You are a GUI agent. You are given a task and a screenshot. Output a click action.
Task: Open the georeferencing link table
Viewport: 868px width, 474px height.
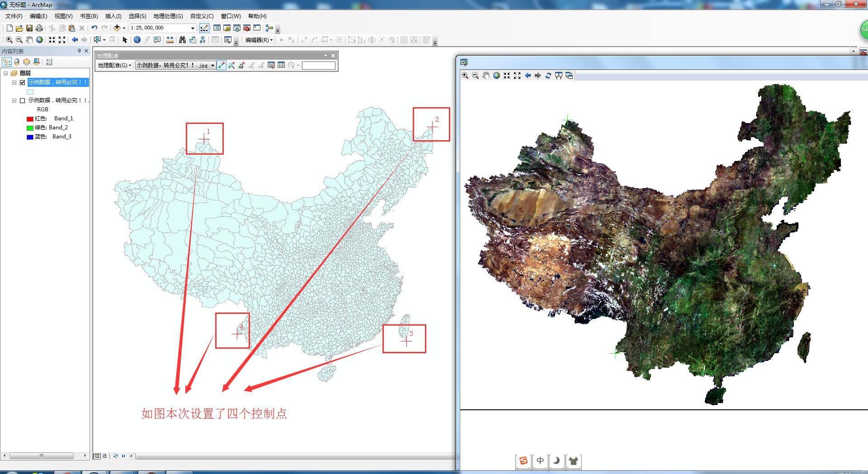click(x=281, y=65)
